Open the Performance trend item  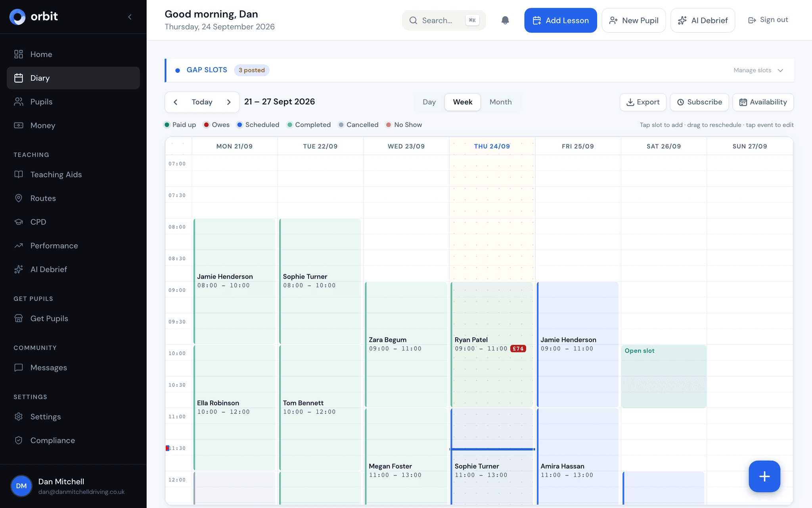click(x=73, y=246)
